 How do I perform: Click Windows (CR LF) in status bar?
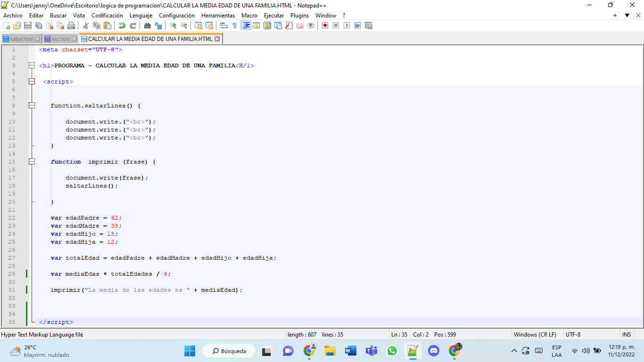point(535,335)
